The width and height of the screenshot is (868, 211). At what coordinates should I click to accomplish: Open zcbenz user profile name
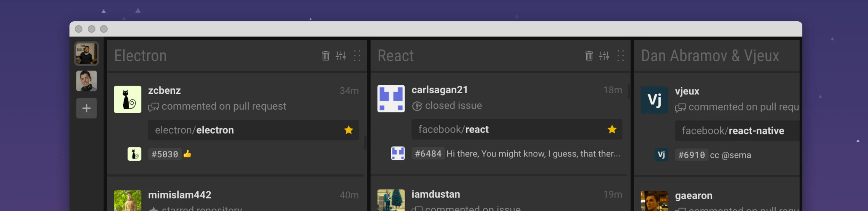pos(165,91)
